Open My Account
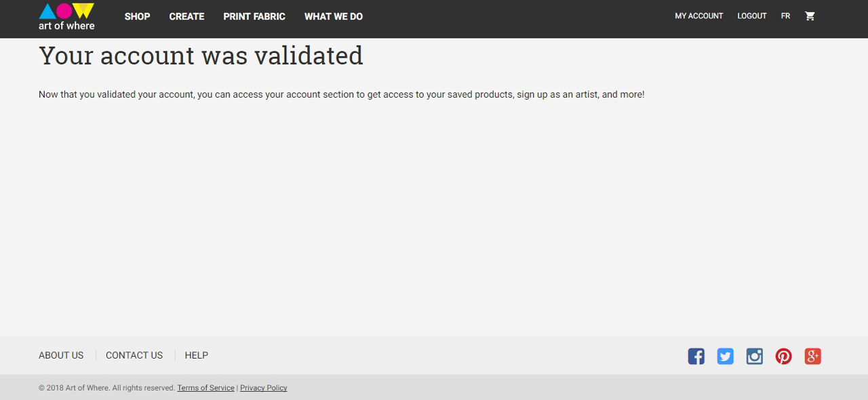Screen dimensions: 868x400 pyautogui.click(x=699, y=16)
